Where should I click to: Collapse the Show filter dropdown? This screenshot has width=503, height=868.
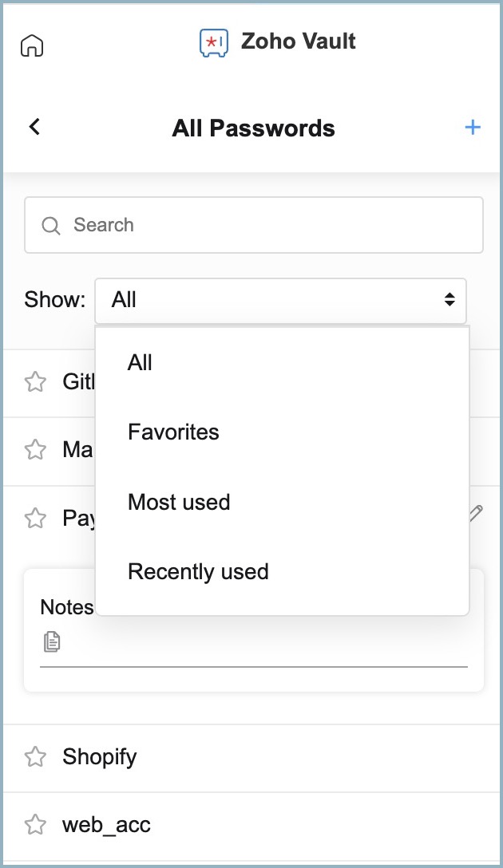[x=280, y=301]
